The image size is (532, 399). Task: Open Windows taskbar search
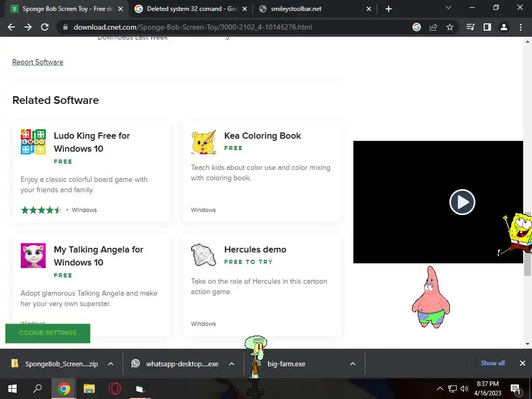click(37, 389)
